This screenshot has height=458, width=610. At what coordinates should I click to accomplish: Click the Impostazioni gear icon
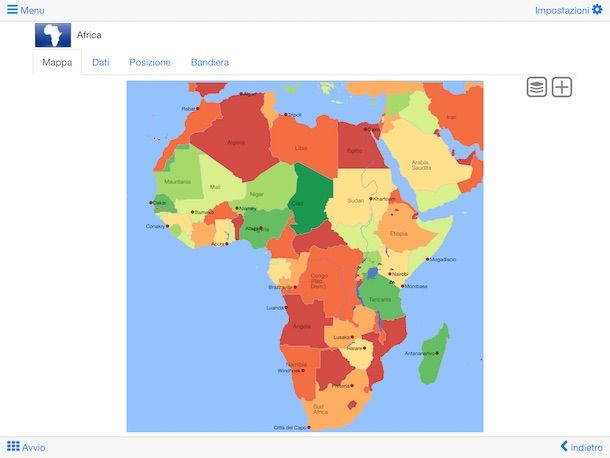coord(597,10)
